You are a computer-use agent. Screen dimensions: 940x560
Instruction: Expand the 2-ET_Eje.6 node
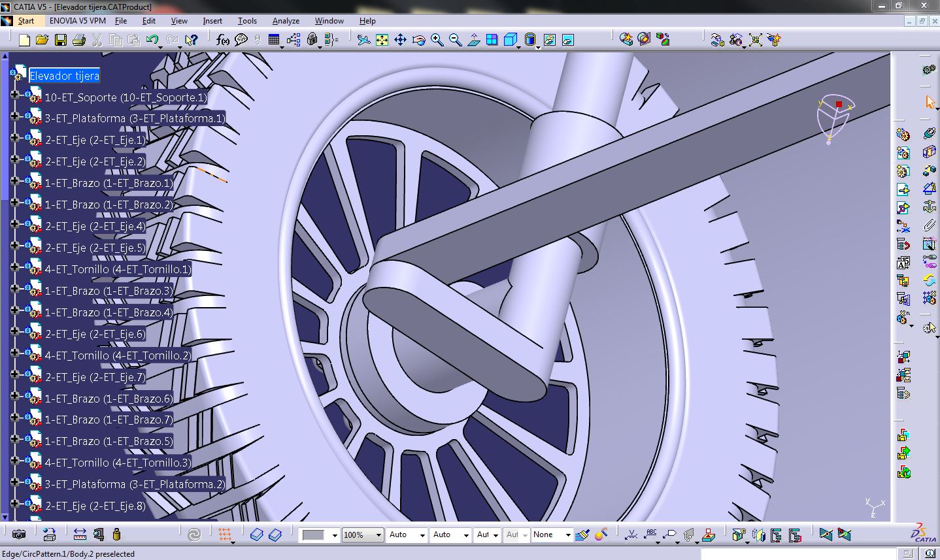pos(14,332)
